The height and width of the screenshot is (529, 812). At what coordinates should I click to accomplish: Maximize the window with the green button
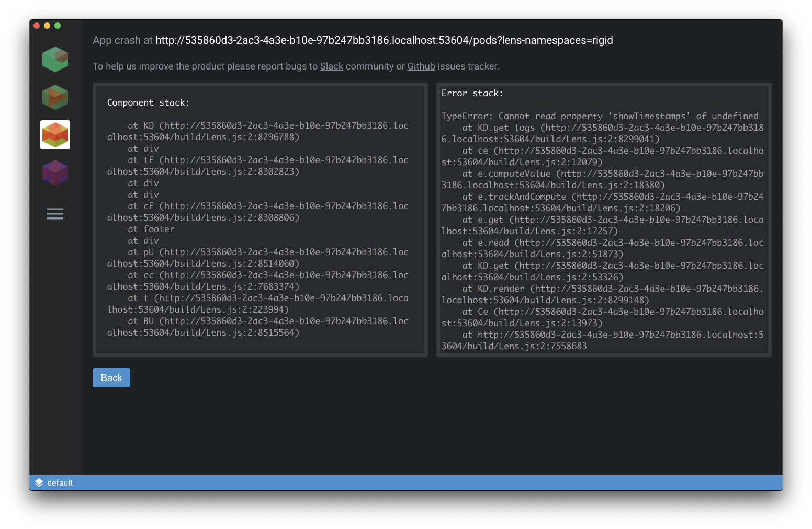pos(58,26)
